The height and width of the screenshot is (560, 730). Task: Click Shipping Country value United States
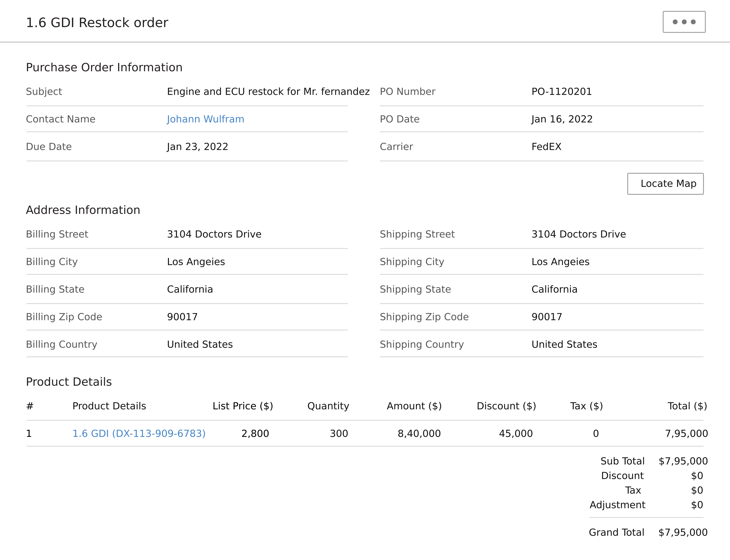564,344
